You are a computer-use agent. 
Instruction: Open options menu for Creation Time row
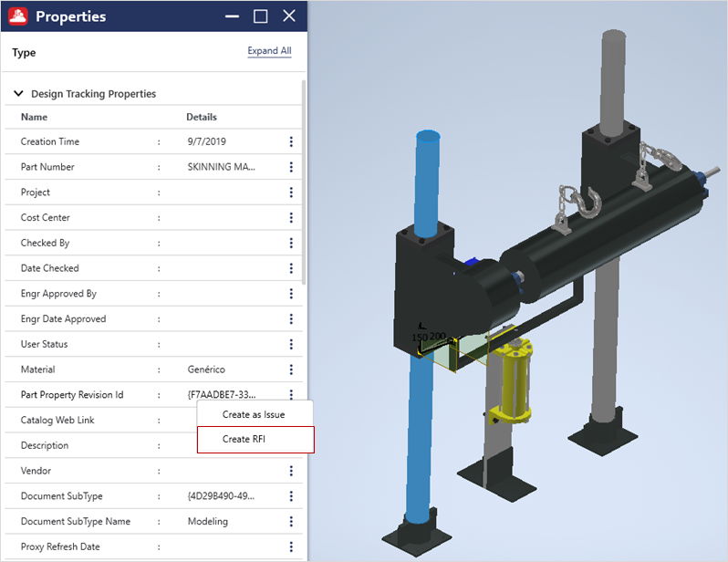291,141
